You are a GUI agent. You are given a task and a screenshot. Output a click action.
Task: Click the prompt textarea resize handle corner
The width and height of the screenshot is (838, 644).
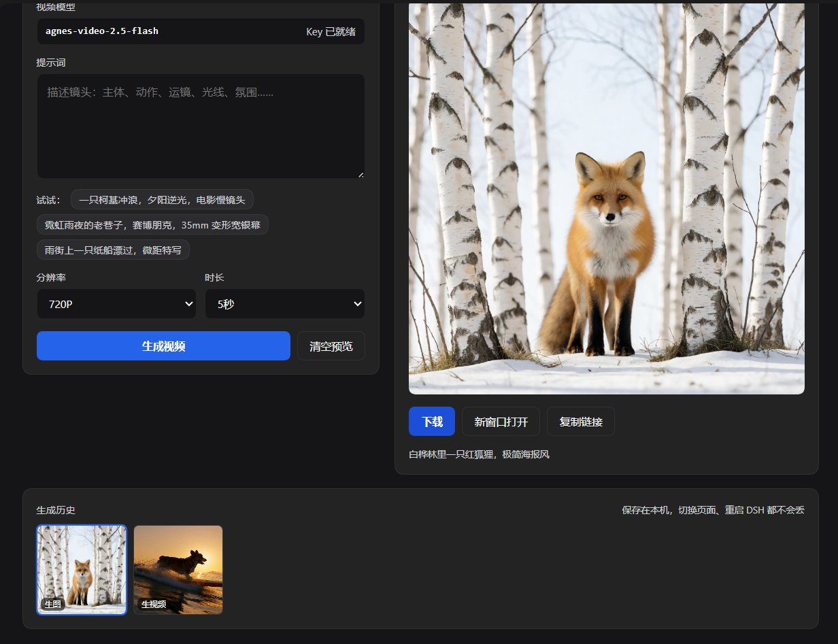(x=361, y=174)
